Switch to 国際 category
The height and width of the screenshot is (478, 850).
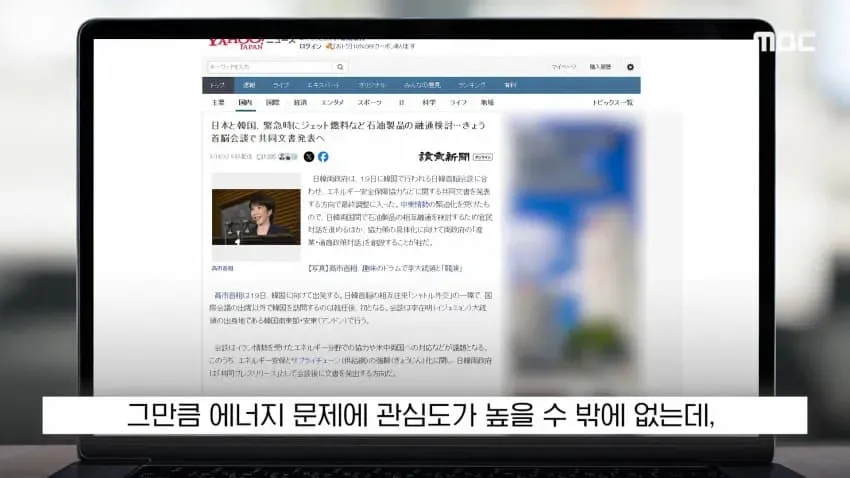(273, 102)
